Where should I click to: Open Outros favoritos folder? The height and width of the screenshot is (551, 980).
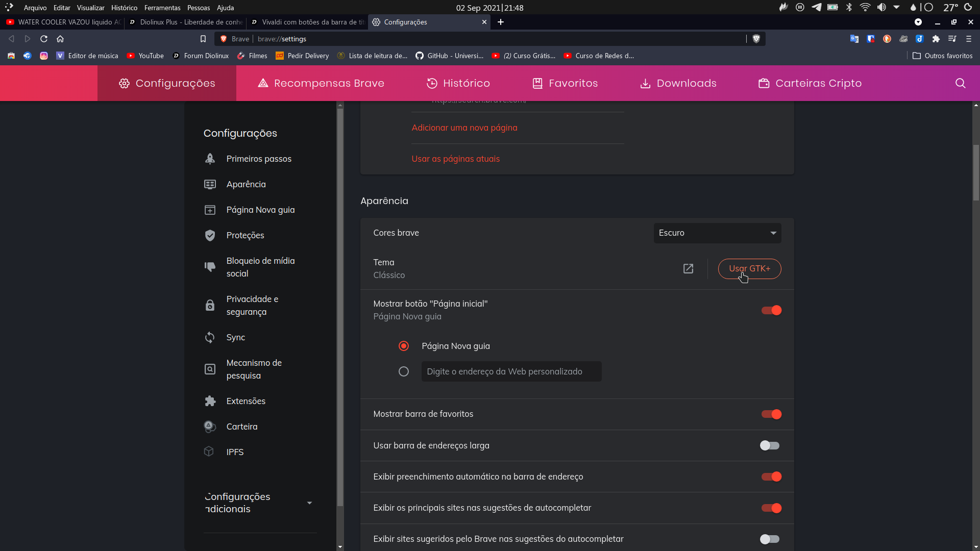pyautogui.click(x=943, y=56)
